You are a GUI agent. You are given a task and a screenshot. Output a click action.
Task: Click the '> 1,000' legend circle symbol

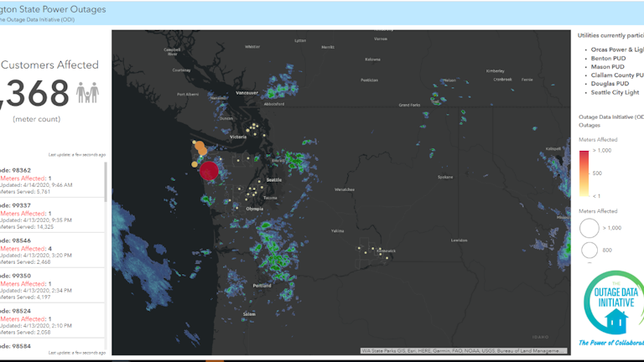point(589,228)
